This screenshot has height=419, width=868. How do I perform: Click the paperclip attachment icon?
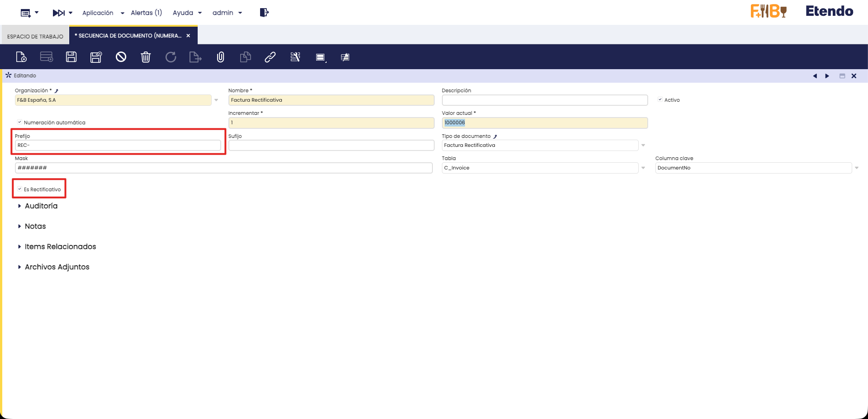click(x=220, y=57)
